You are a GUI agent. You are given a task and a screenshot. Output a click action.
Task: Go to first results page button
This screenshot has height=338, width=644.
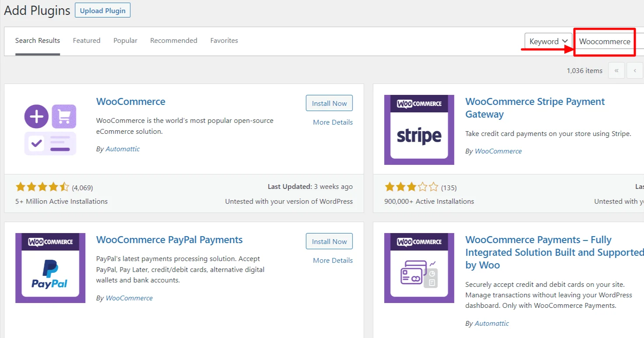tap(616, 70)
